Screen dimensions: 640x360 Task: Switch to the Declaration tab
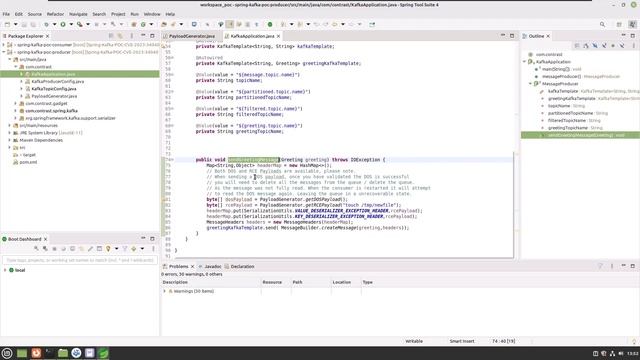242,266
